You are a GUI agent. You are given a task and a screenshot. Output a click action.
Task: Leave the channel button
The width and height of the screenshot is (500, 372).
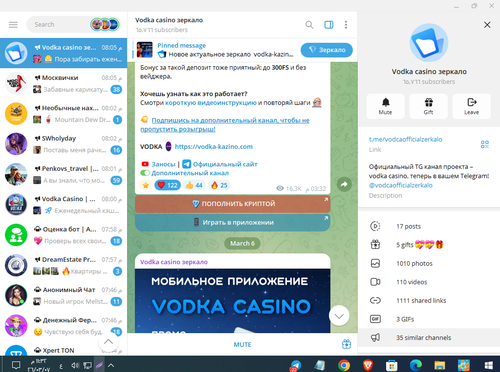click(x=471, y=106)
